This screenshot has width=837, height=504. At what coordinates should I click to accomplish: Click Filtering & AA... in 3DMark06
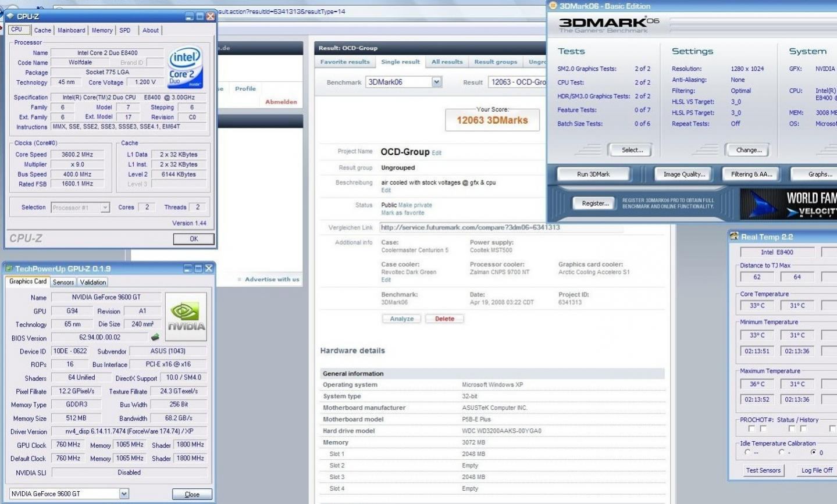coord(751,174)
